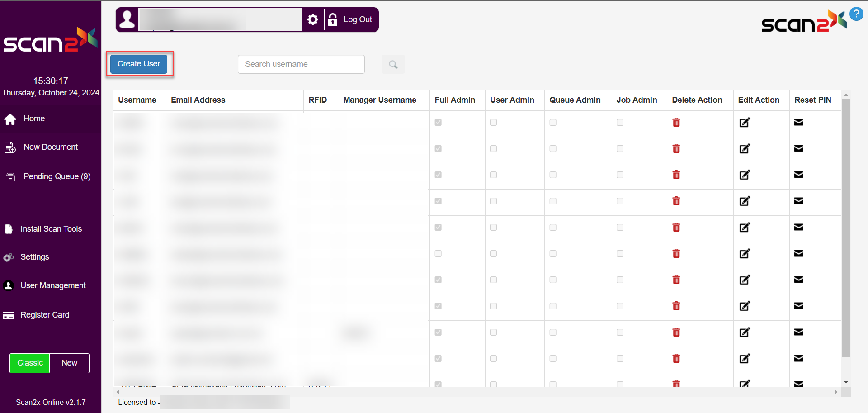Viewport: 868px width, 413px height.
Task: Click trash icon in third user row
Action: [x=676, y=175]
